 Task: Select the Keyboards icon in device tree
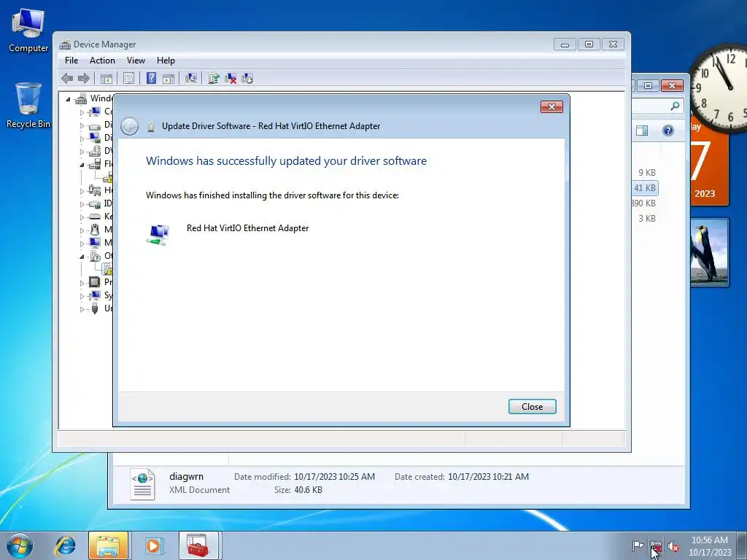tap(95, 216)
